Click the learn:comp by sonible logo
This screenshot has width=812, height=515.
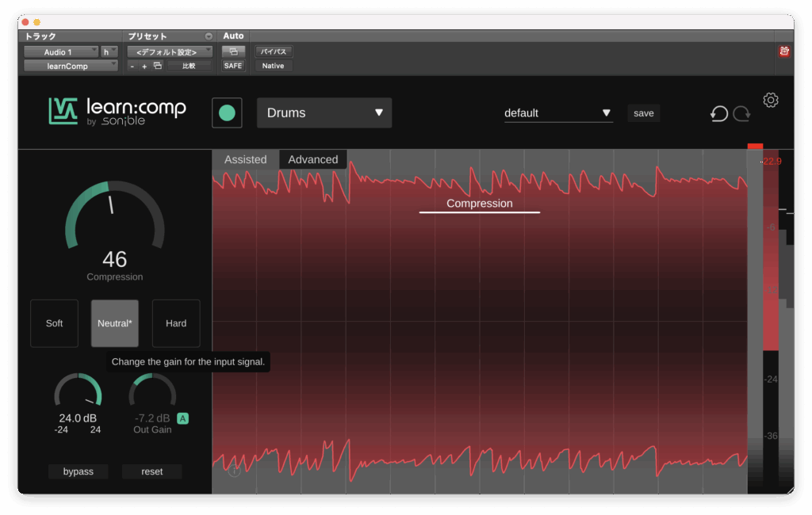(x=117, y=111)
